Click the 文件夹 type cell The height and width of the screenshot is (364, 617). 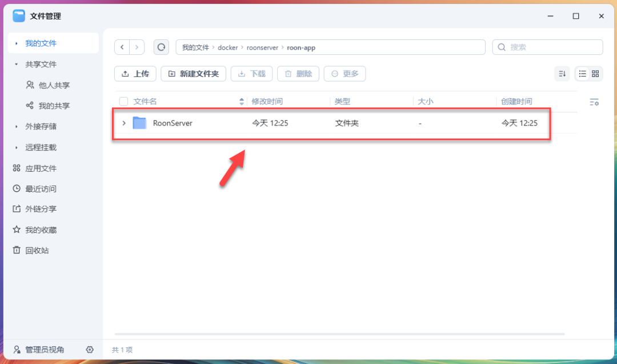tap(347, 123)
